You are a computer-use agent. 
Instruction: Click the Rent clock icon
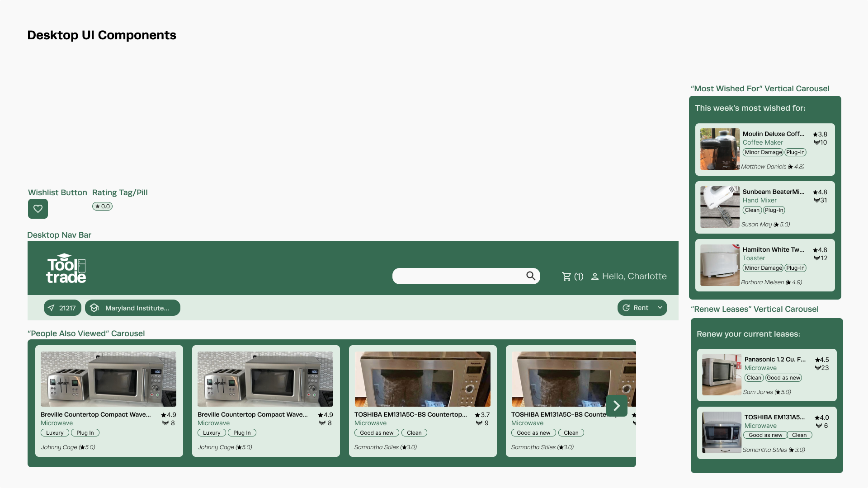[626, 308]
